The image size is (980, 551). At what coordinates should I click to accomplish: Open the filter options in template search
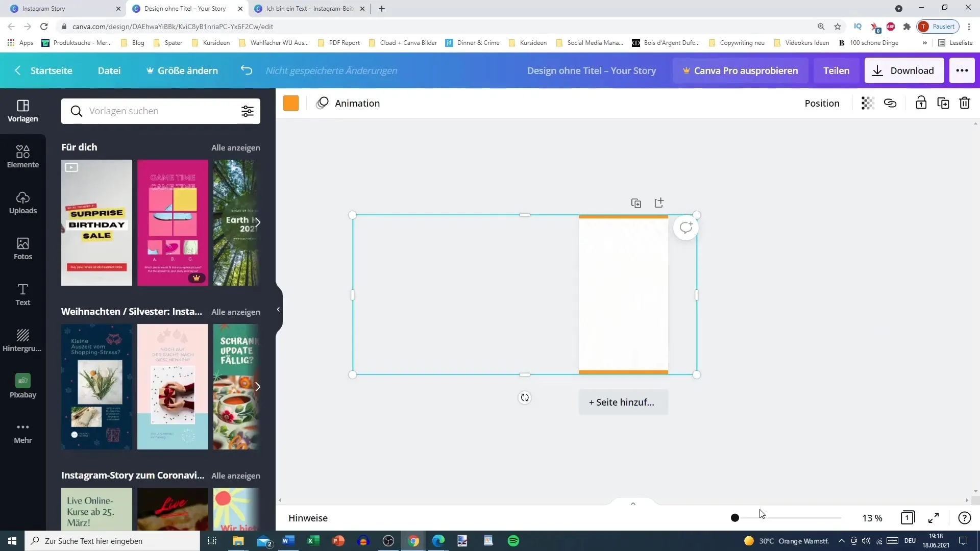248,111
